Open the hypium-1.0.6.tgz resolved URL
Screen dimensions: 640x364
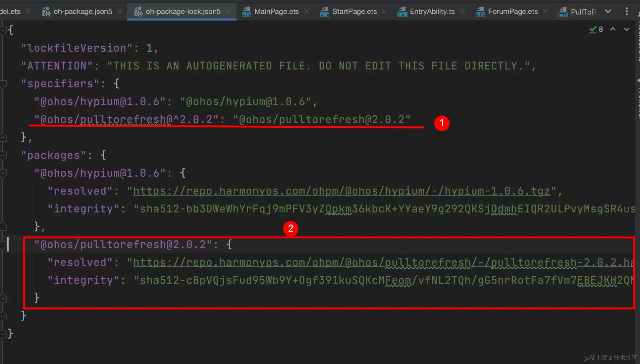(341, 191)
